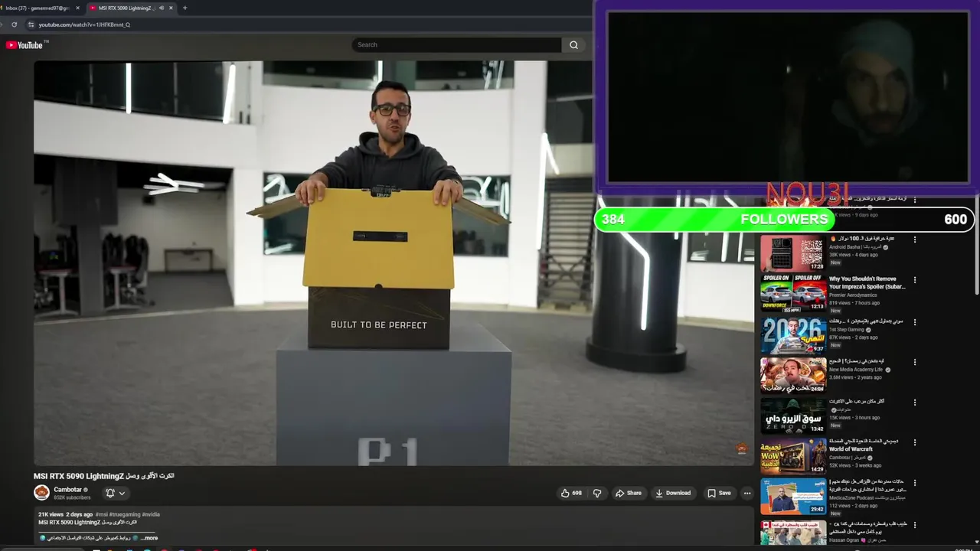
Task: Open options menu for 1st Step Gaming video
Action: [x=915, y=321]
